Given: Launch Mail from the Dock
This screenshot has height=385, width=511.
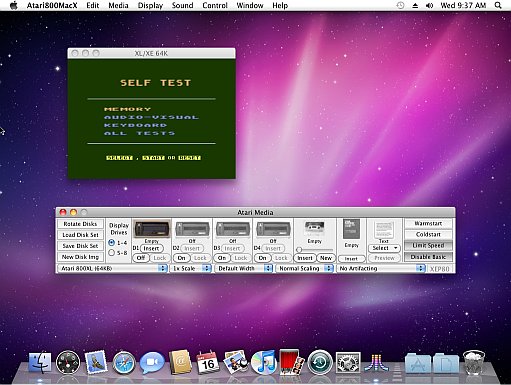Looking at the screenshot, I should [x=96, y=362].
